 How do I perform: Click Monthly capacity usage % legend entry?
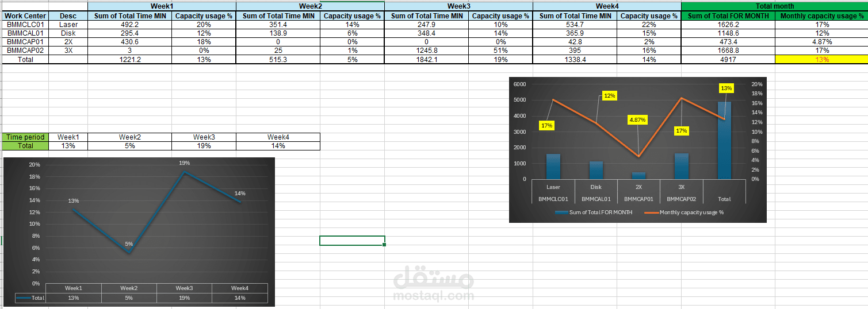(x=683, y=213)
